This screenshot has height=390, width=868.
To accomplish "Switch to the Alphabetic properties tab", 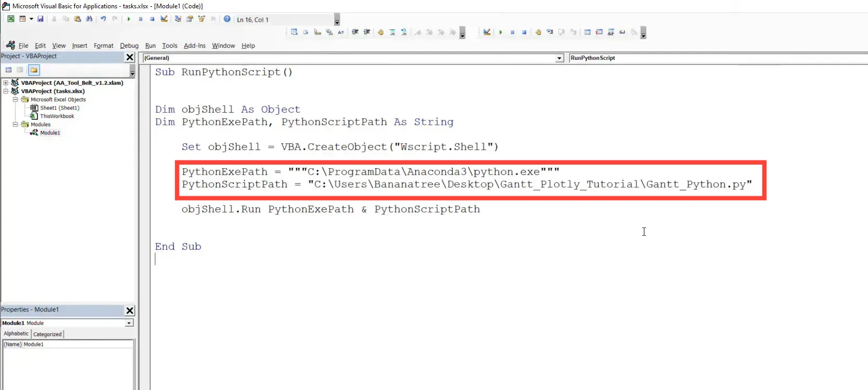I will pyautogui.click(x=16, y=334).
